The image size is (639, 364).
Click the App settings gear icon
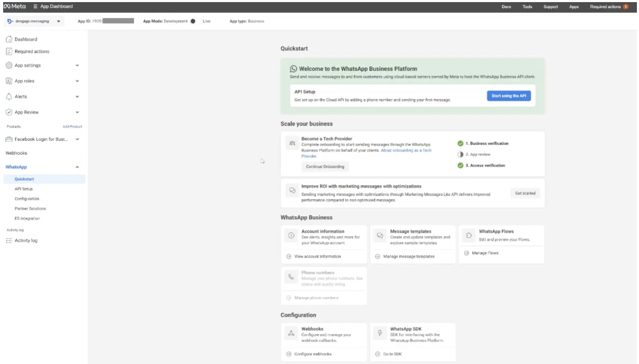point(9,65)
